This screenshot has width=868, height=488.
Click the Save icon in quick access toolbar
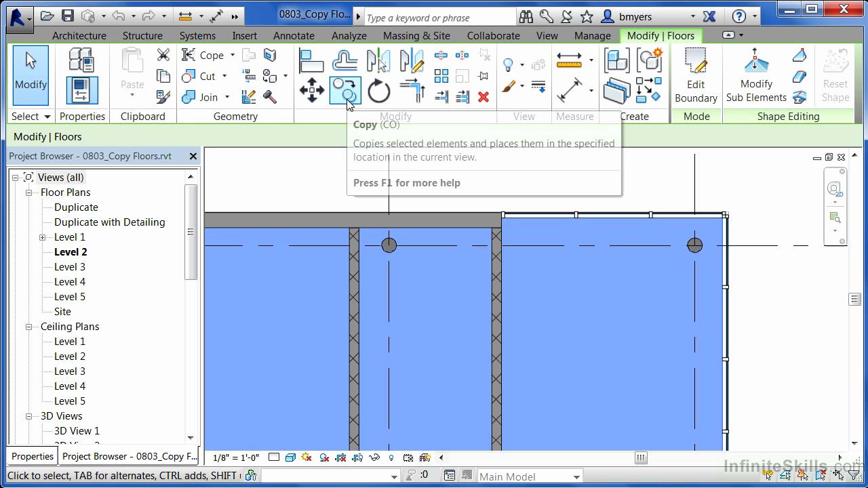[x=68, y=16]
